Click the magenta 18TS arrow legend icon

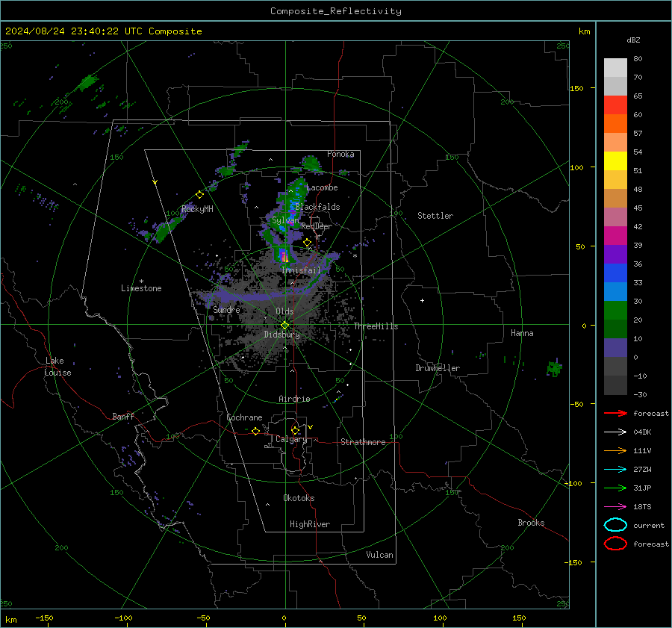pyautogui.click(x=615, y=507)
